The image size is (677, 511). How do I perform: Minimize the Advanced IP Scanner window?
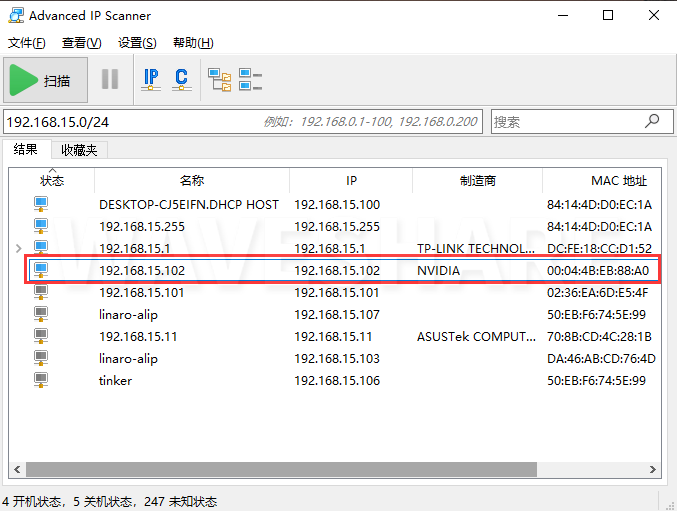coord(563,16)
